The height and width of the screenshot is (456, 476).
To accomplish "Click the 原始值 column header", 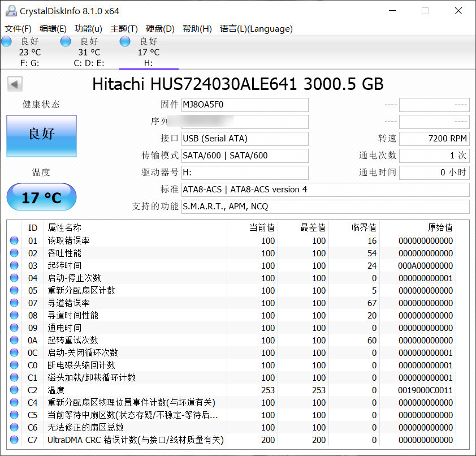I will pyautogui.click(x=440, y=227).
